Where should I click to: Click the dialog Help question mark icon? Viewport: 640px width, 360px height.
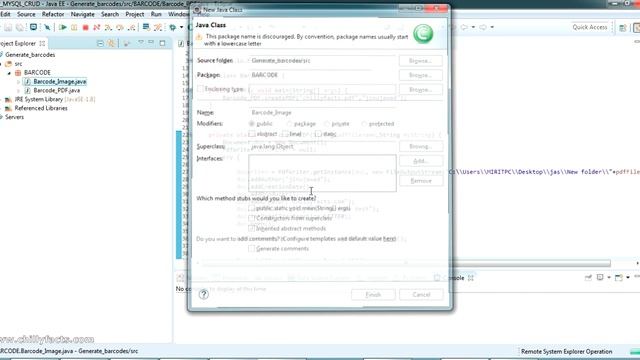tap(204, 294)
